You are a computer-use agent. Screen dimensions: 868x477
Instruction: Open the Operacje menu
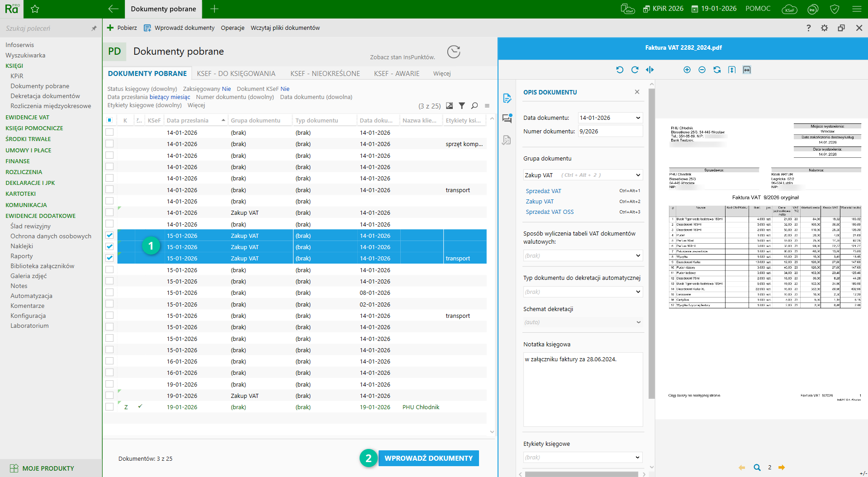point(232,28)
